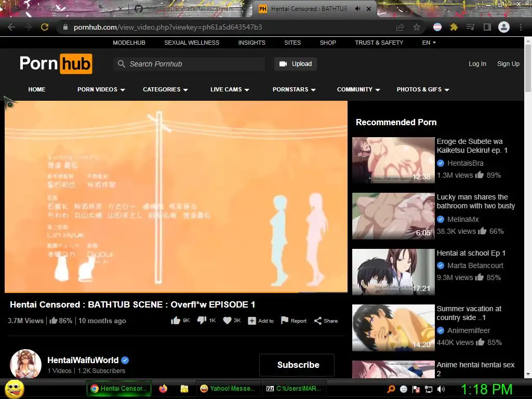The image size is (532, 399).
Task: Open the folder icon on the taskbar
Action: [x=184, y=389]
